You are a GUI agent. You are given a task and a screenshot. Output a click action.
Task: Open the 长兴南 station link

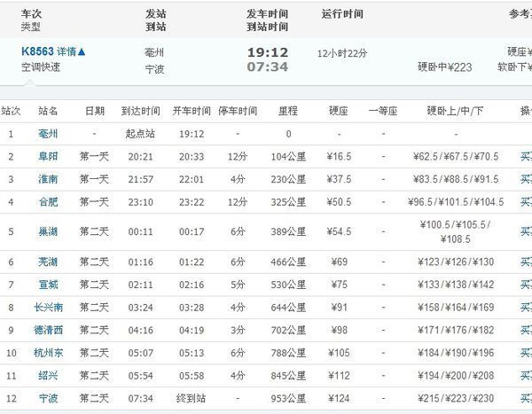(x=48, y=308)
